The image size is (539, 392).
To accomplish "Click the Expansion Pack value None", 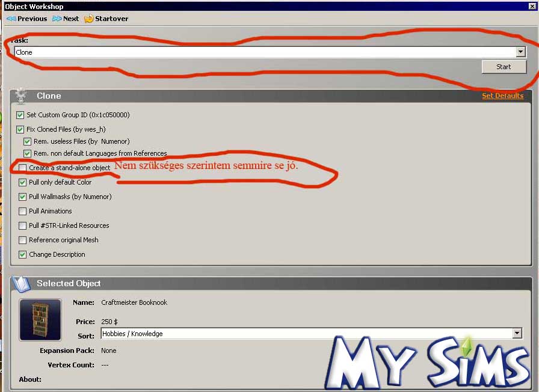I will (x=109, y=351).
